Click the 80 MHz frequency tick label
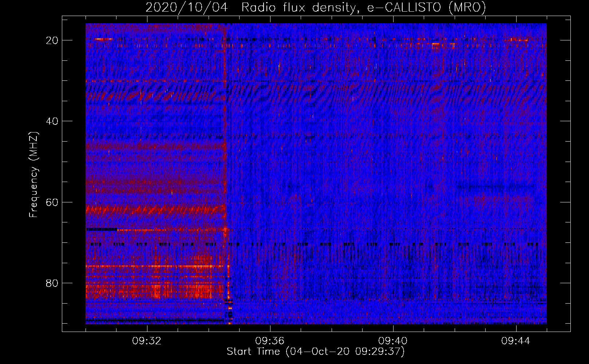 tap(52, 283)
